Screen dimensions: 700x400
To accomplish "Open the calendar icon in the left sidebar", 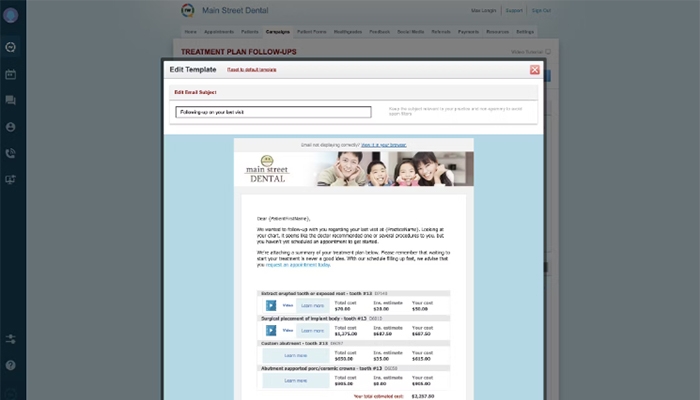I will [10, 74].
